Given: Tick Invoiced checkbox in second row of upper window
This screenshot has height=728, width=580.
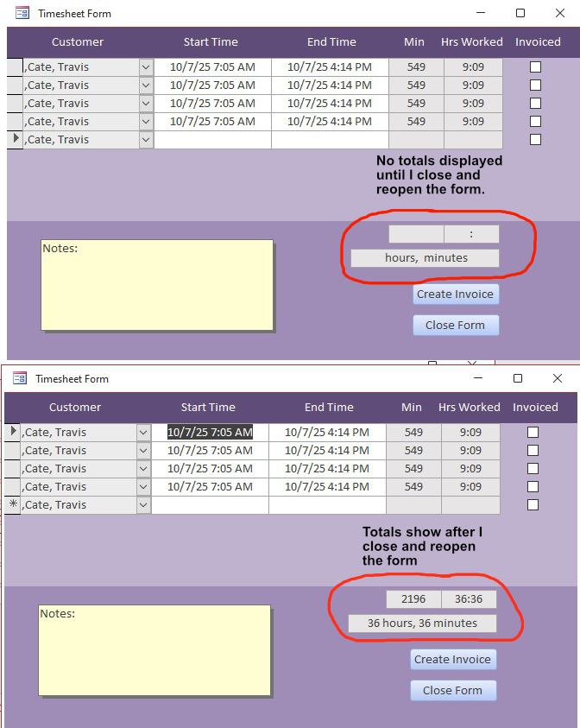Looking at the screenshot, I should [x=535, y=85].
